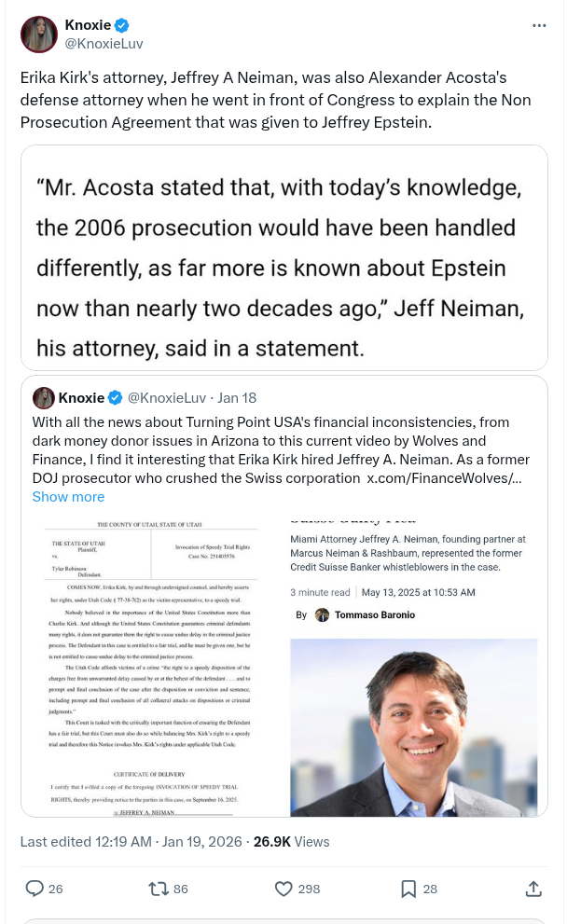
Task: Click the quoted tweet's small Knoxie avatar
Action: point(43,398)
